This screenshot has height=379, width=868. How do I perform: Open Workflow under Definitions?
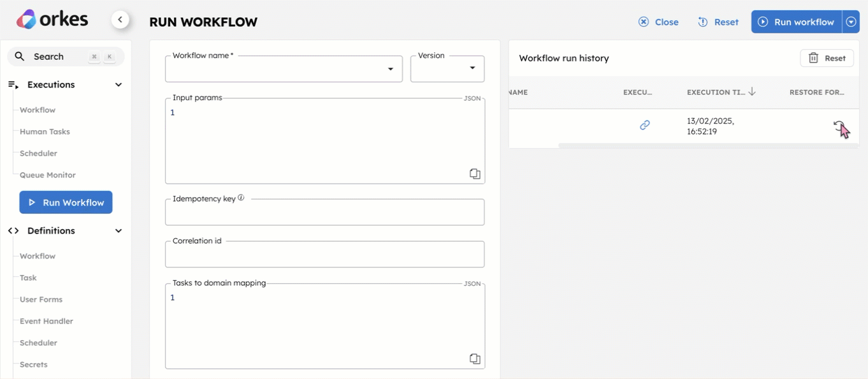38,256
